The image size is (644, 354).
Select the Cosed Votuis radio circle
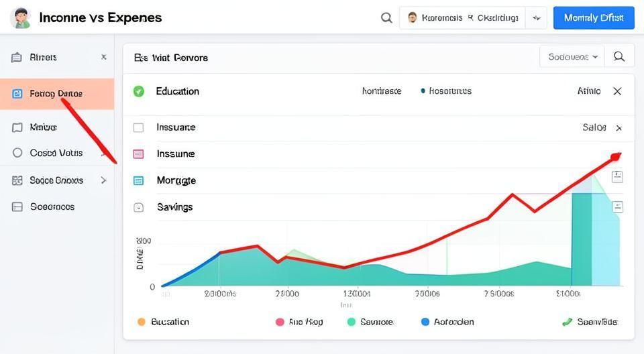point(17,153)
